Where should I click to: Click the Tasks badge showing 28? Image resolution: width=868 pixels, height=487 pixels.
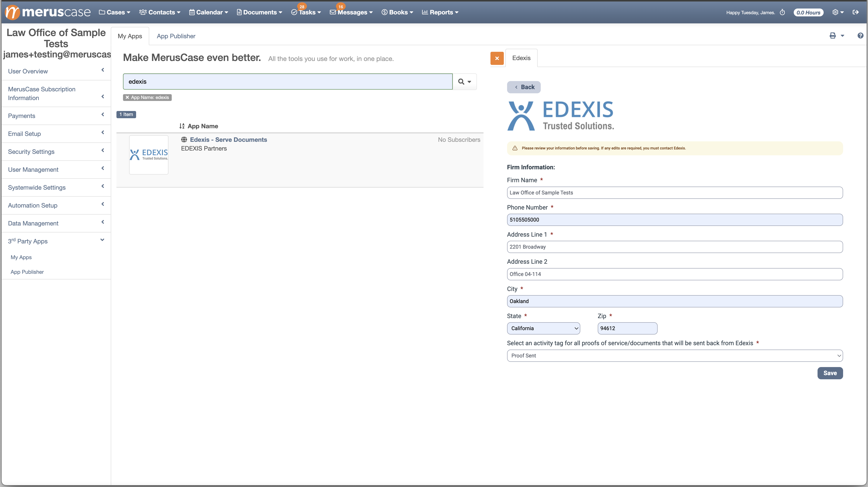[x=302, y=7]
